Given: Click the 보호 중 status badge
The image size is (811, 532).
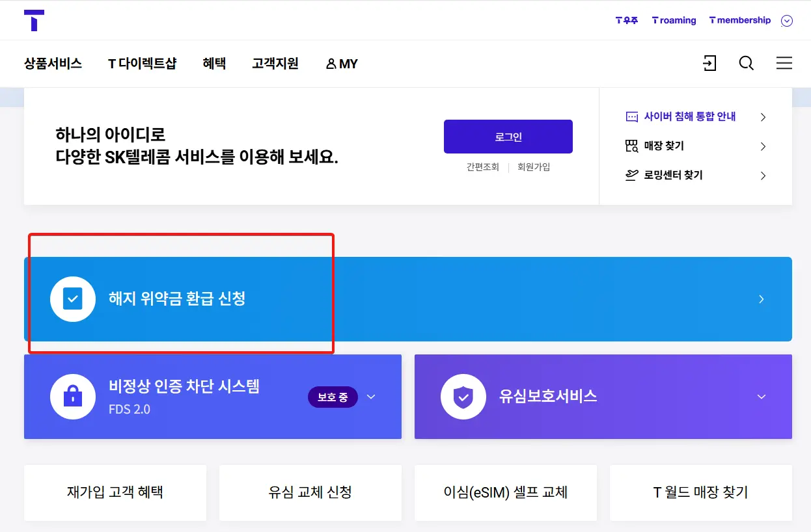Looking at the screenshot, I should [x=333, y=397].
